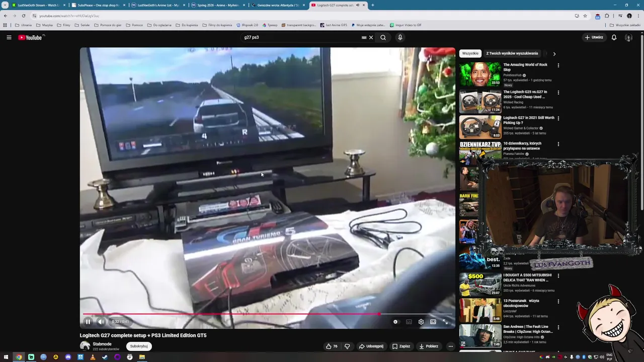
Task: Open options for The Amazing World of Rock Slop
Action: coord(558,65)
